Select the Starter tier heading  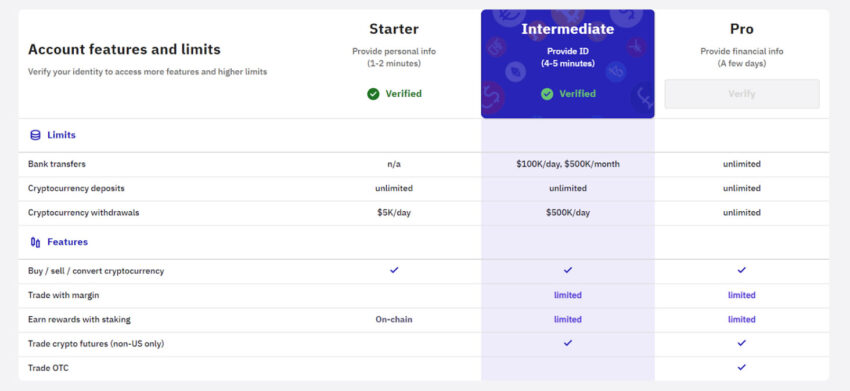(394, 29)
